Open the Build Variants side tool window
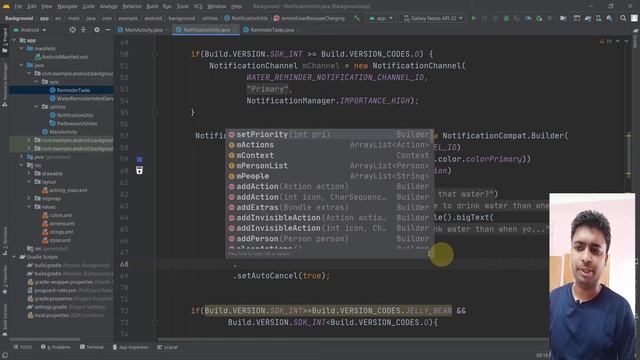 click(5, 320)
